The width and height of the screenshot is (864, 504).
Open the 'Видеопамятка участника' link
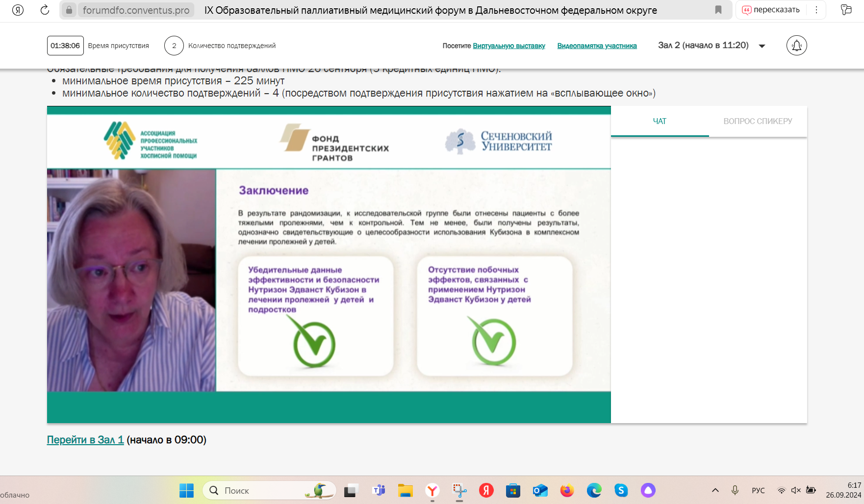click(x=597, y=46)
